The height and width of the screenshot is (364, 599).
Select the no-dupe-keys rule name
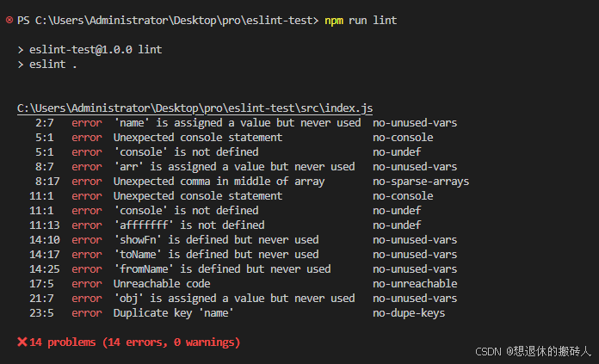click(409, 313)
